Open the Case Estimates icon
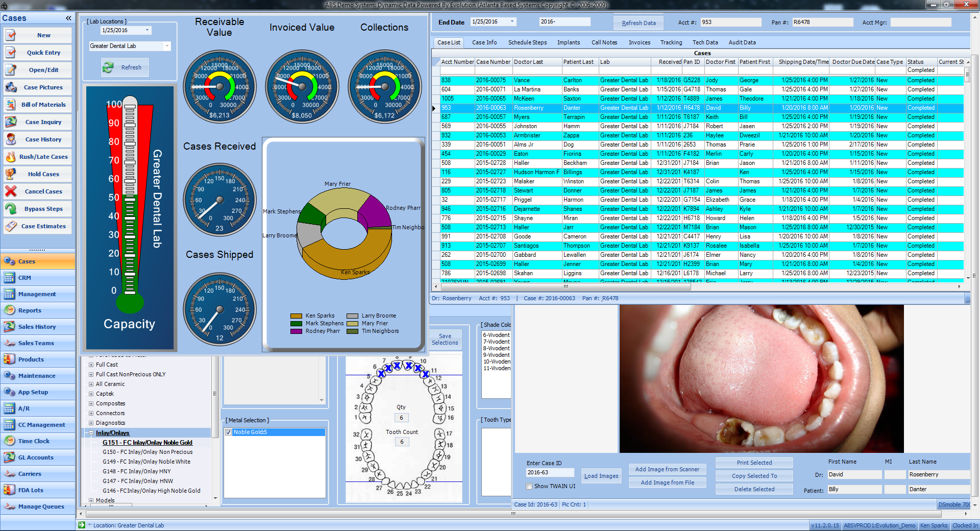Image resolution: width=980 pixels, height=531 pixels. [x=11, y=226]
